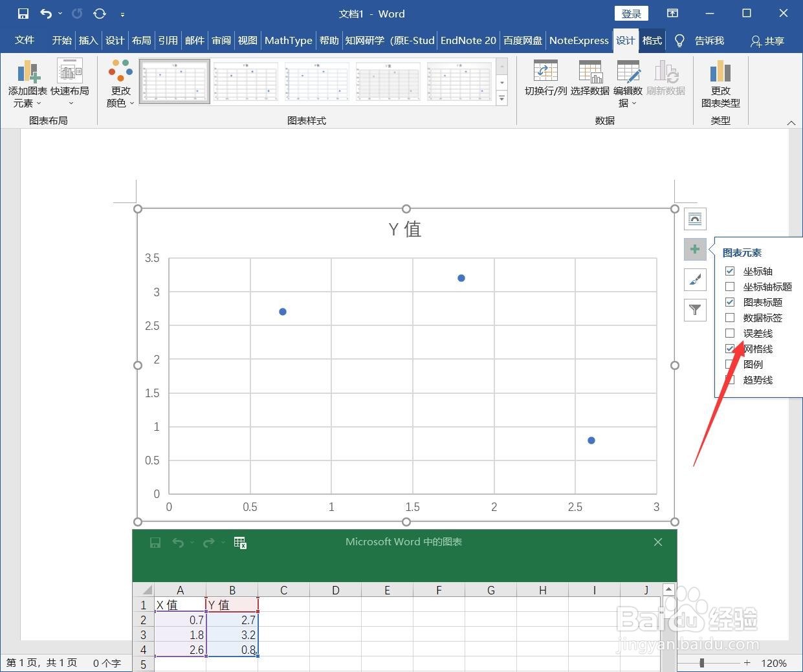Select cell A1 containing X 值

click(x=181, y=605)
